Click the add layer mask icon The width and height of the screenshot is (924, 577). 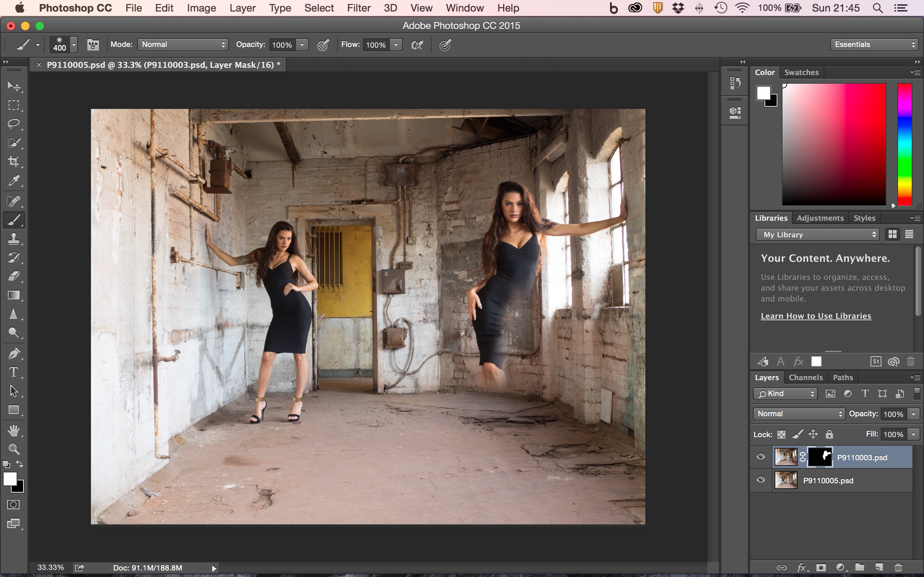point(820,568)
